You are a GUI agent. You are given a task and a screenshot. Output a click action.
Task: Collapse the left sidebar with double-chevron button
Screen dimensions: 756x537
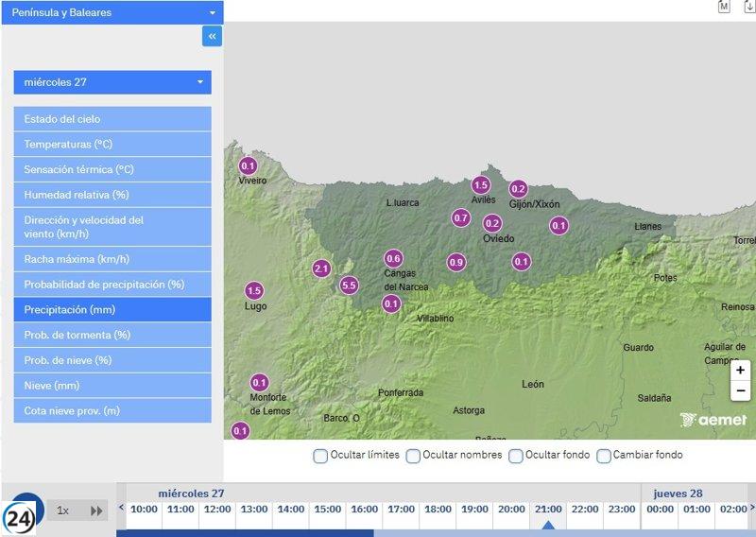(x=212, y=36)
